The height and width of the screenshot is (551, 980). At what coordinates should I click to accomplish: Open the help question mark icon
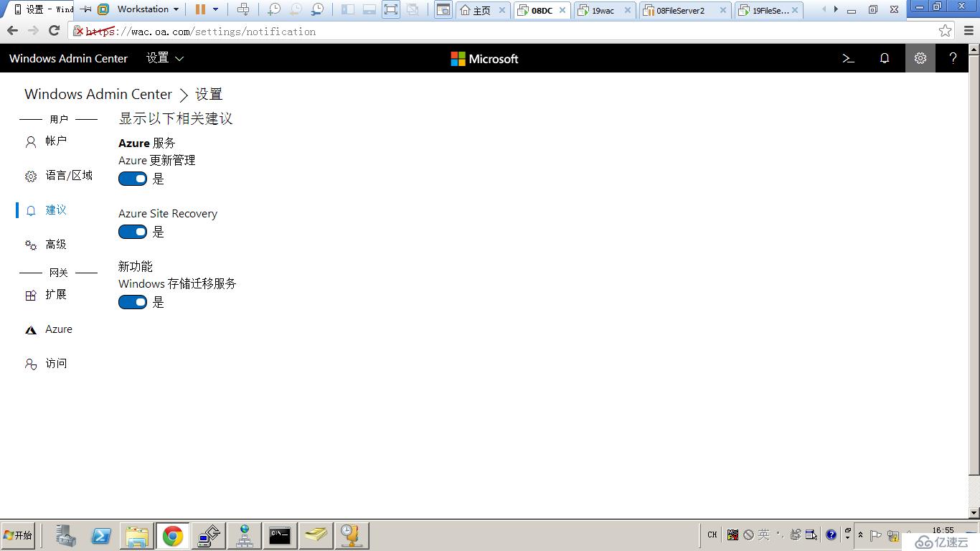click(953, 58)
